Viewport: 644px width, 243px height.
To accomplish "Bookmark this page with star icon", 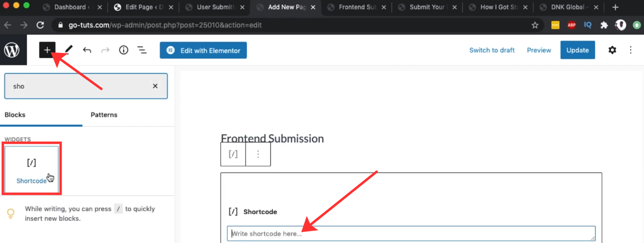I will (535, 25).
